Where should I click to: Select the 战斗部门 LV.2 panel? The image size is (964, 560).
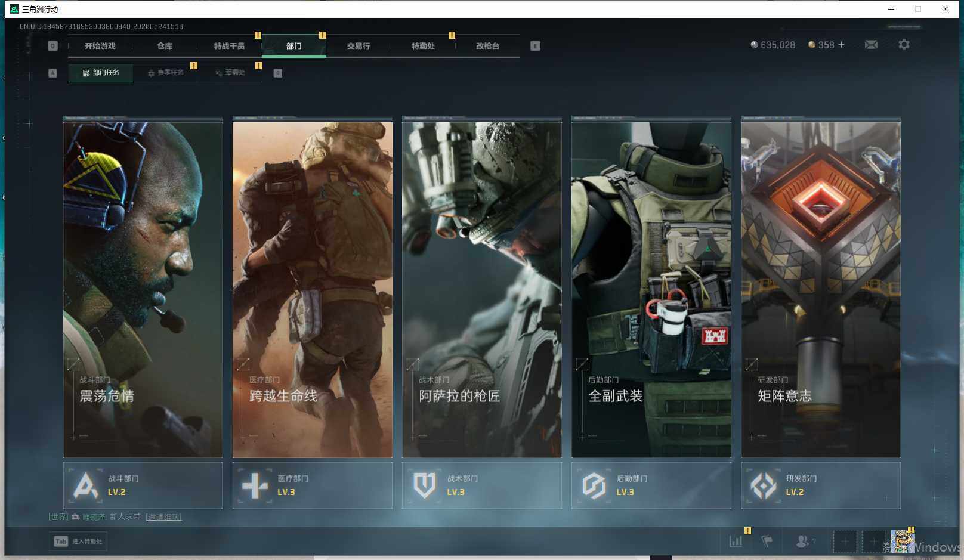(x=143, y=485)
